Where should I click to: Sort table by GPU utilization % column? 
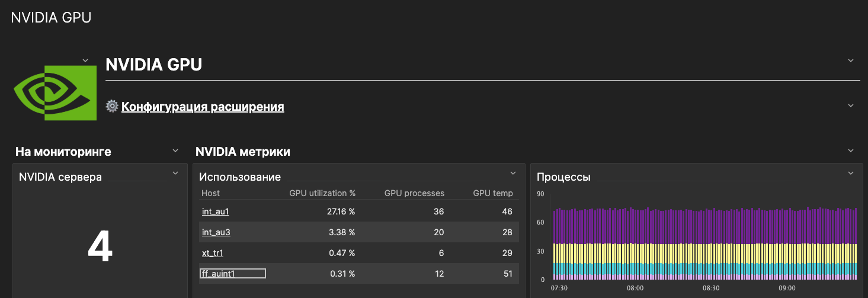coord(322,193)
